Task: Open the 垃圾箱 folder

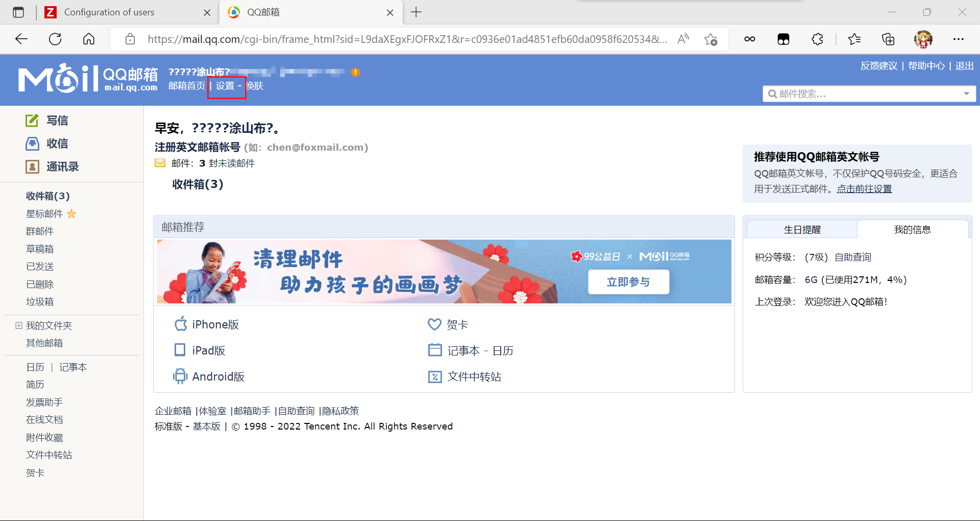Action: pyautogui.click(x=40, y=302)
